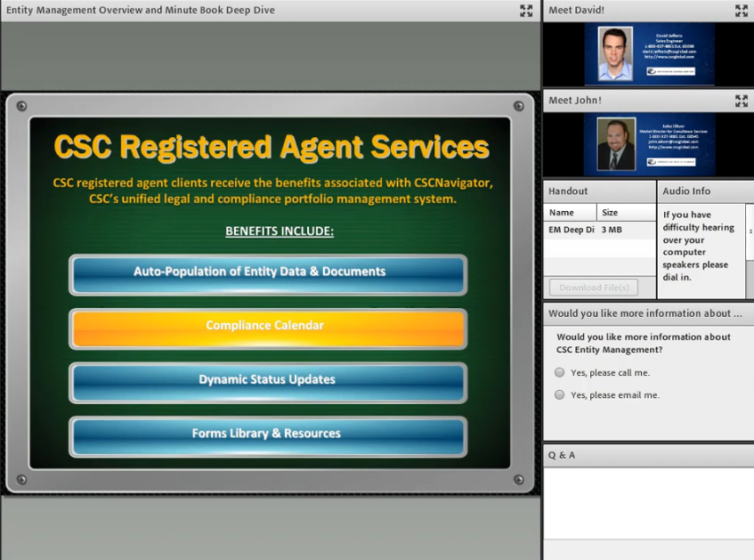Select 'Yes, please call me.' radio option
This screenshot has width=754, height=560.
coord(559,372)
